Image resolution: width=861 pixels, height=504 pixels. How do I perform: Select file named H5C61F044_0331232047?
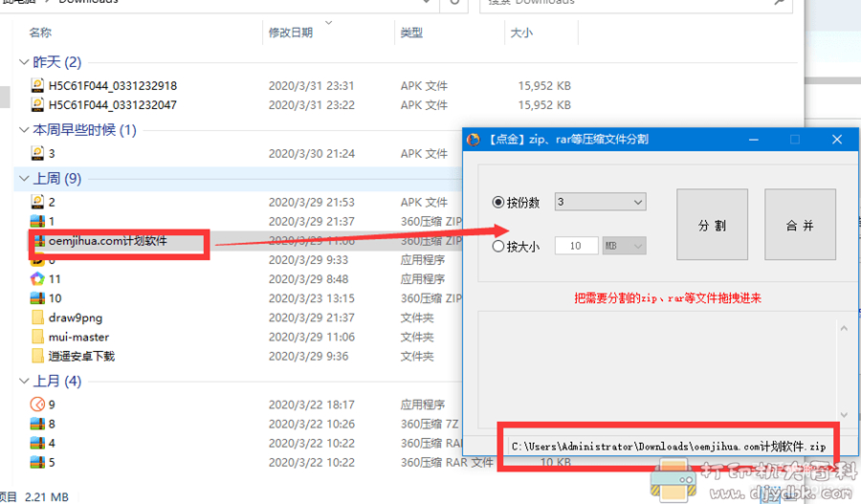click(x=113, y=105)
